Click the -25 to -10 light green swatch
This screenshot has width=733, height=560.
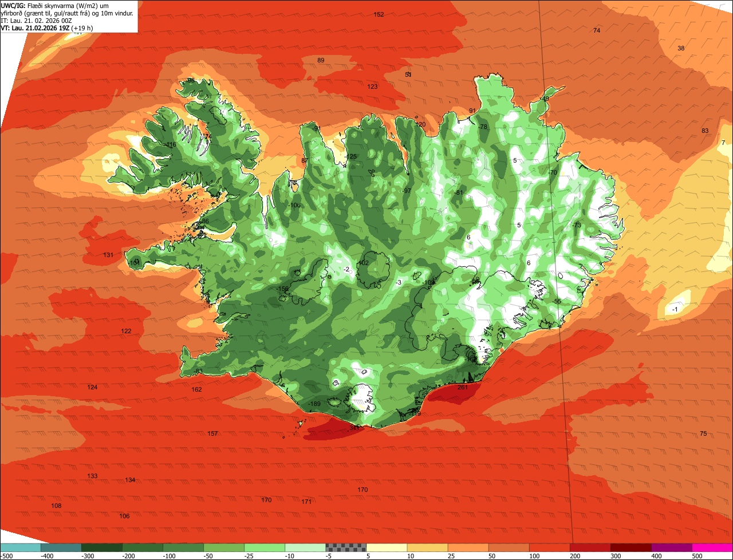264,547
